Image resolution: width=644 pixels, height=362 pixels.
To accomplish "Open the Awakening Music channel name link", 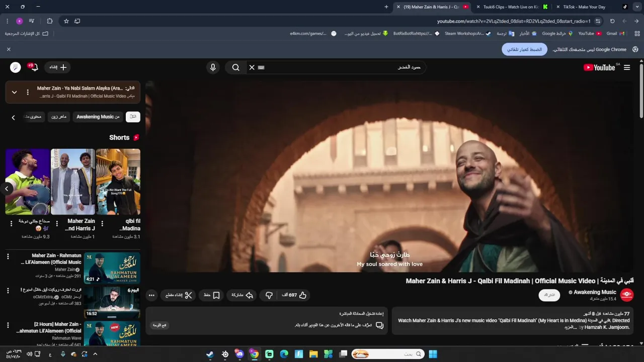I will pos(595,292).
